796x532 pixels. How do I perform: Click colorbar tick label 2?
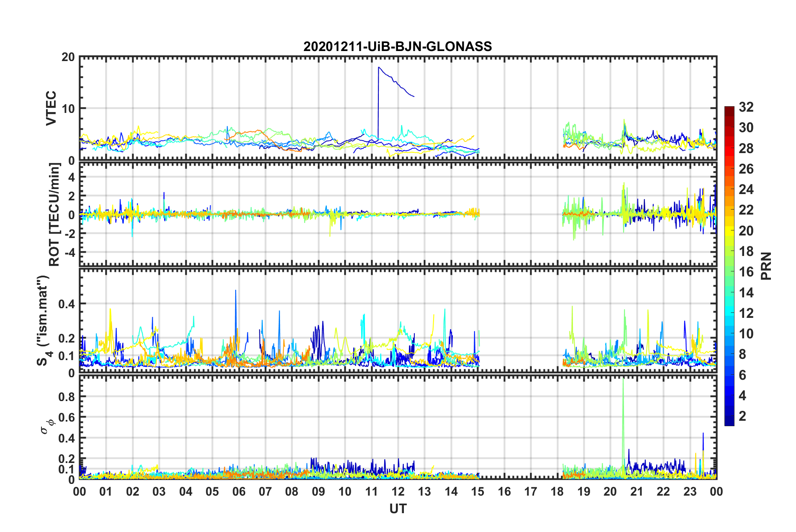point(742,416)
